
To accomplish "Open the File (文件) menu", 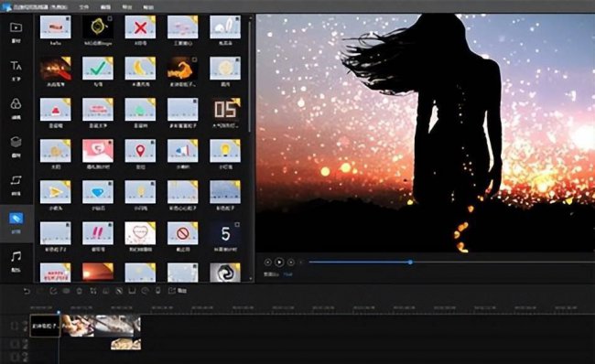I will (x=84, y=7).
